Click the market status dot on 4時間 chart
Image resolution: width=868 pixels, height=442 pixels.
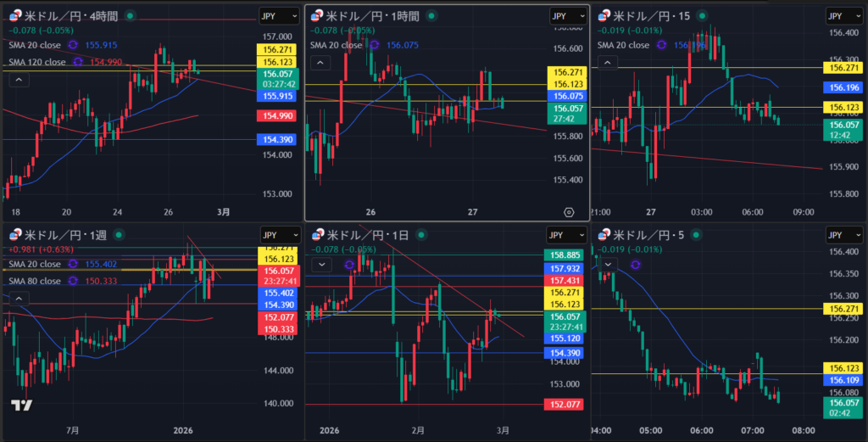[x=129, y=16]
